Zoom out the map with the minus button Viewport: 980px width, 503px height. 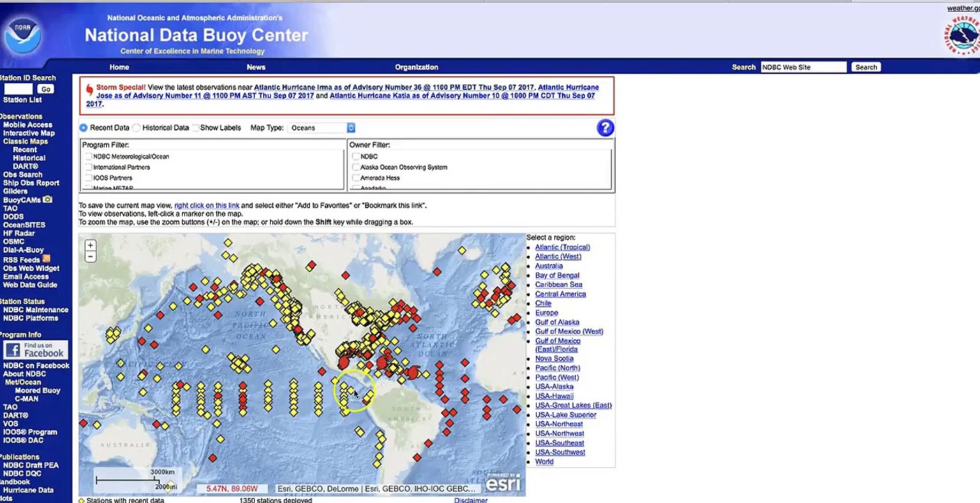click(90, 256)
